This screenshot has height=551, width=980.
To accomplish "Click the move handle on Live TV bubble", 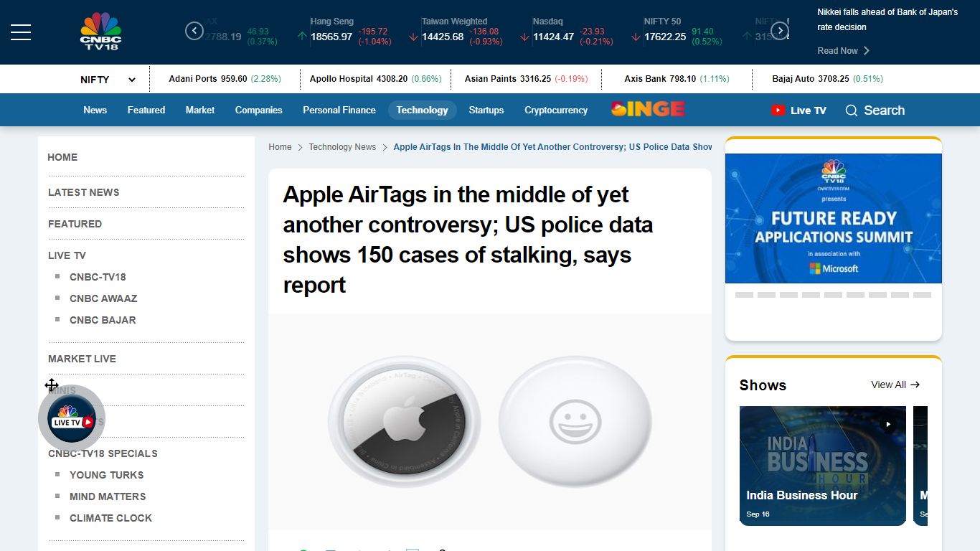I will [52, 385].
